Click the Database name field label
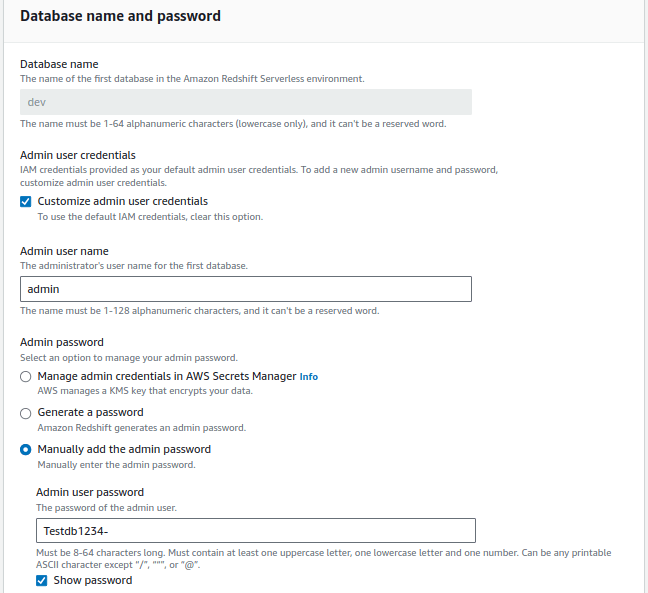 59,64
